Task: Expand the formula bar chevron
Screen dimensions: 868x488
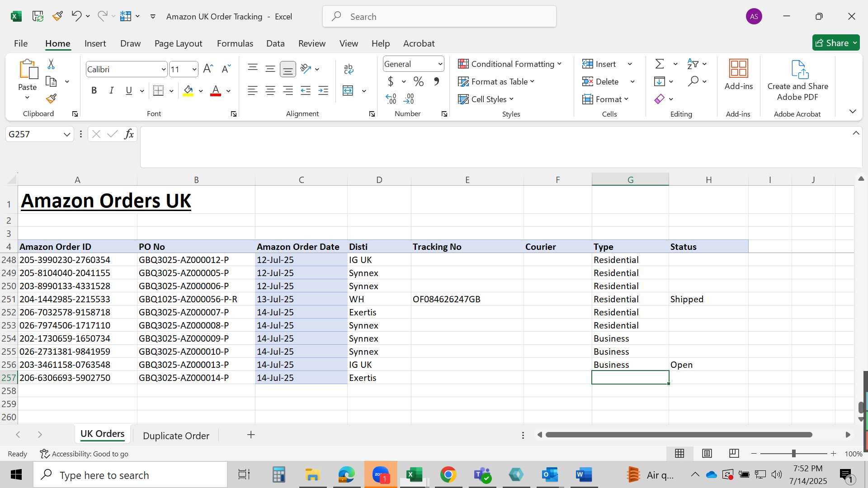Action: (856, 133)
